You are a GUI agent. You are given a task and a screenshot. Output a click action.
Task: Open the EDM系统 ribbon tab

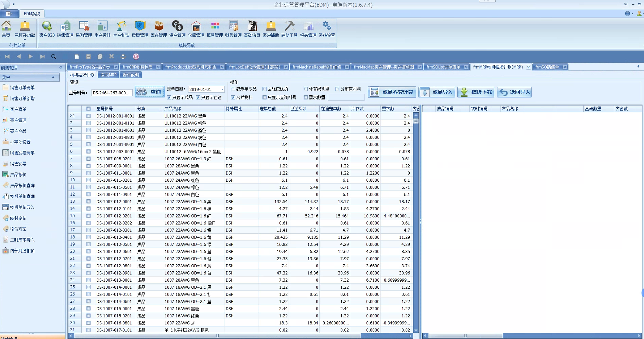click(32, 13)
